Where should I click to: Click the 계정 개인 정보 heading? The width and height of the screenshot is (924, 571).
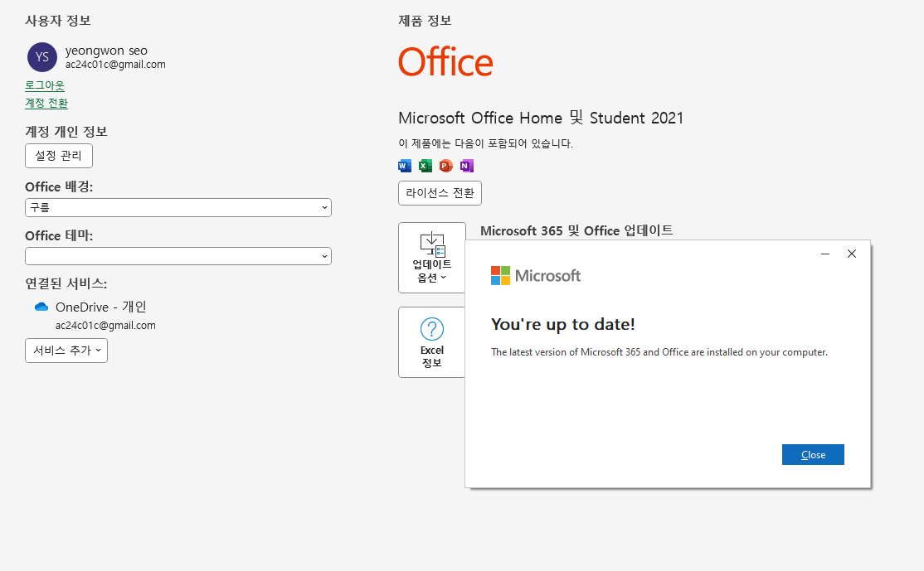click(x=66, y=131)
